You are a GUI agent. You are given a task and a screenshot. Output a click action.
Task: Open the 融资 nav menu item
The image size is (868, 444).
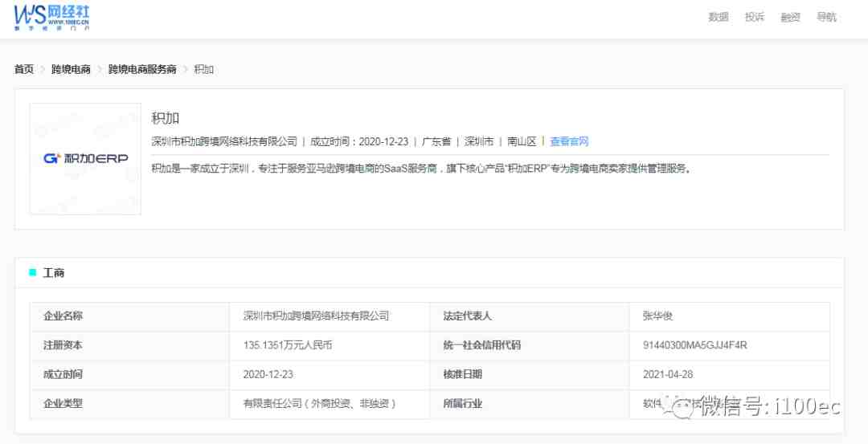click(x=790, y=17)
